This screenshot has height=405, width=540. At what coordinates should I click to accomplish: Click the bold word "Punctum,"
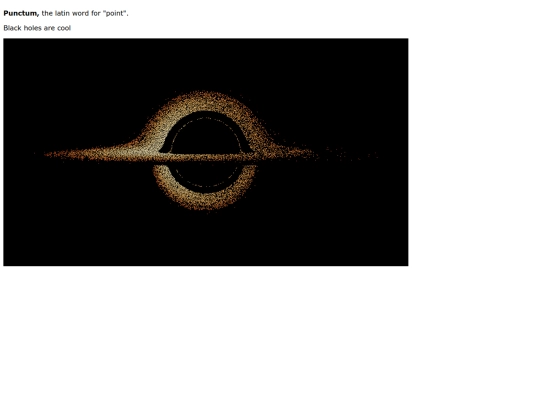click(x=21, y=13)
